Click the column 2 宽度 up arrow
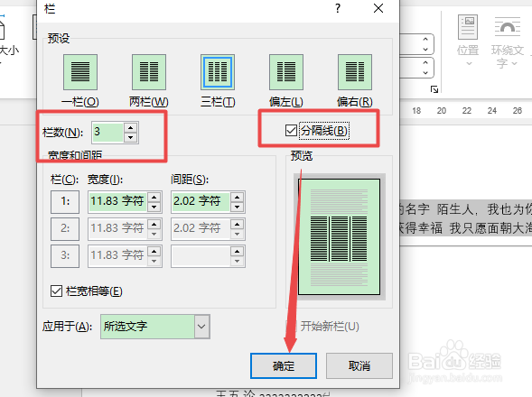532x397 pixels. tap(154, 225)
